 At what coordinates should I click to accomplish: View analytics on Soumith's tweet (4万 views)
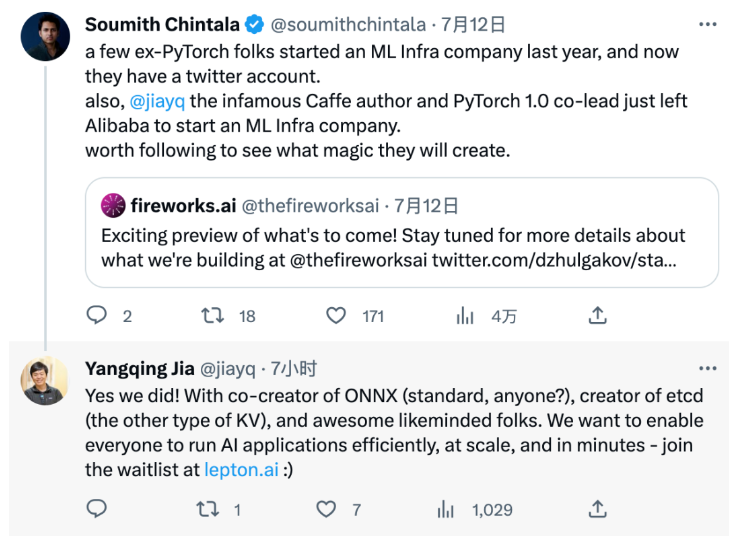465,315
